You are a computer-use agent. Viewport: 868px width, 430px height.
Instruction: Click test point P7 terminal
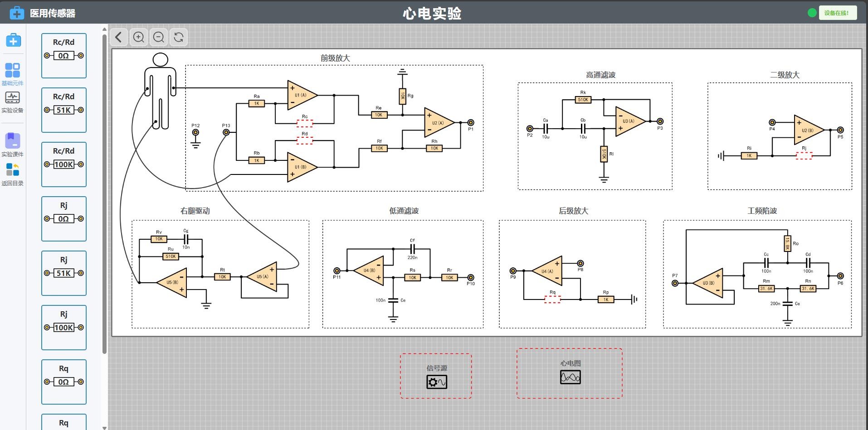pyautogui.click(x=675, y=283)
